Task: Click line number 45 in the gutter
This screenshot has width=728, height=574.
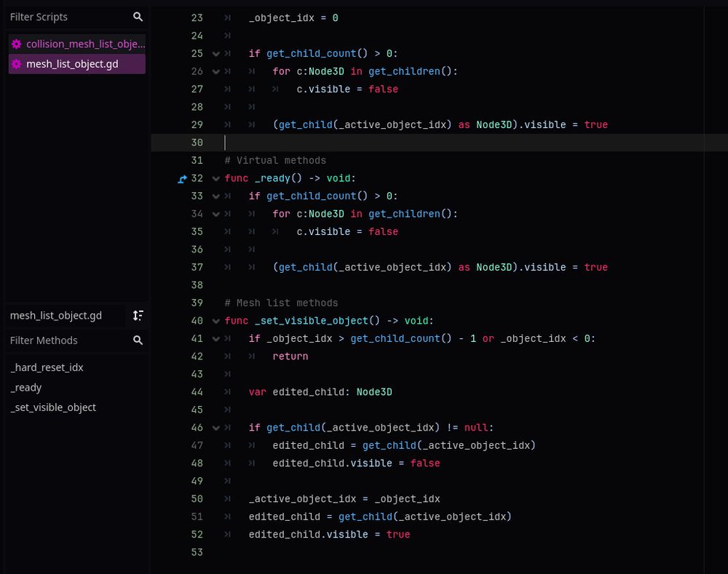Action: pos(197,410)
